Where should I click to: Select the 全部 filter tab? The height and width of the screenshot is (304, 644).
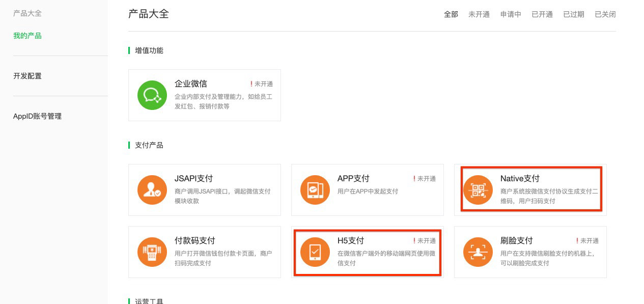[x=451, y=14]
